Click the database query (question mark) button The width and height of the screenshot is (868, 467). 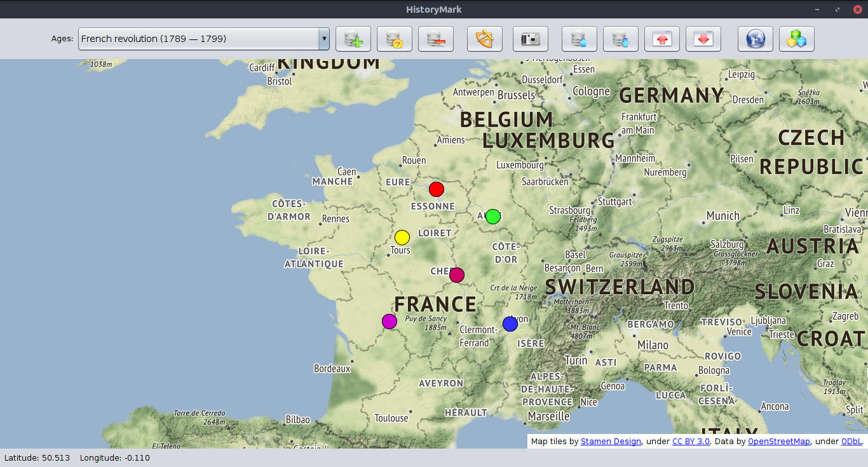pyautogui.click(x=395, y=39)
